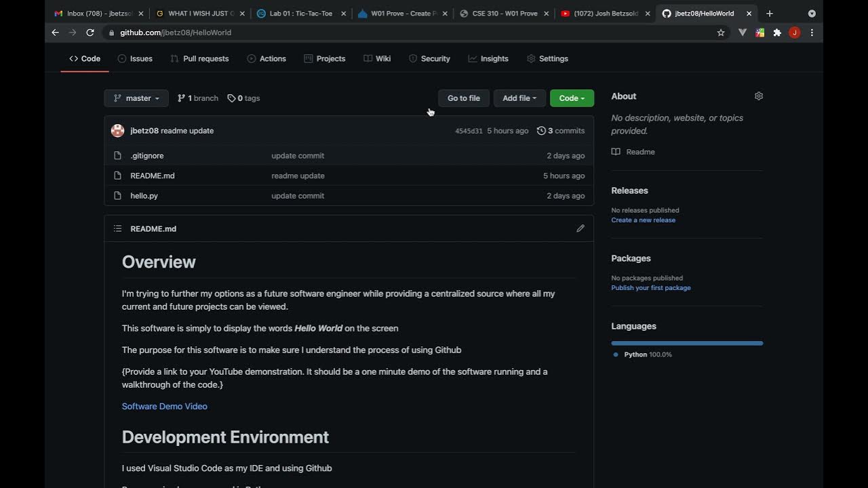Open the master branch dropdown

[x=136, y=98]
